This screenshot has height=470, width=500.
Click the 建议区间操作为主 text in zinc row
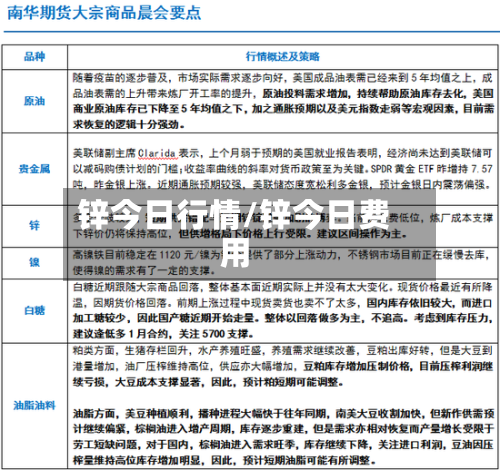tap(362, 234)
